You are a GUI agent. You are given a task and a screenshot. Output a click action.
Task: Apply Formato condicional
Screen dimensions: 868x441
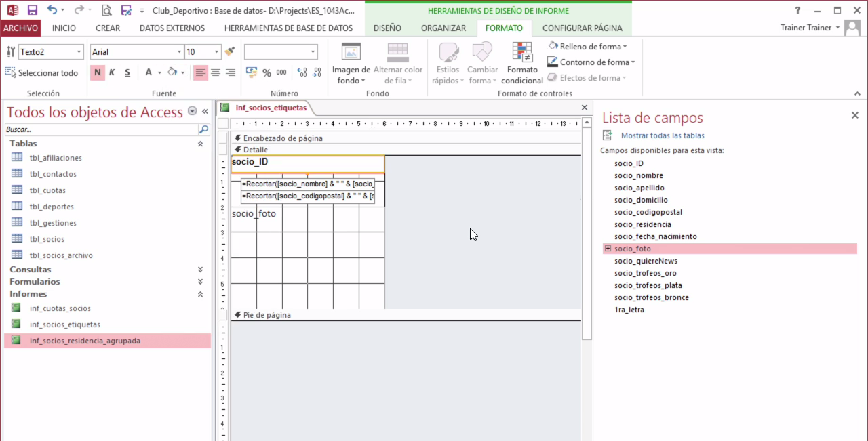pos(522,63)
